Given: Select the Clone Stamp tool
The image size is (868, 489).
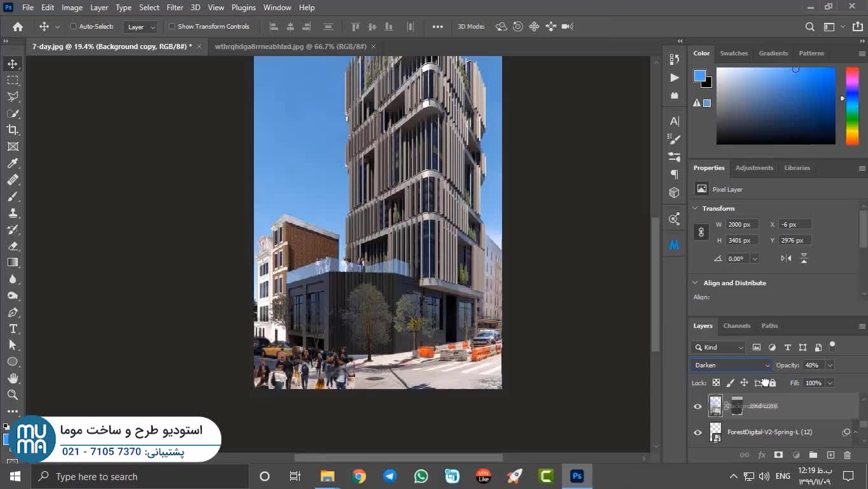Looking at the screenshot, I should [13, 213].
